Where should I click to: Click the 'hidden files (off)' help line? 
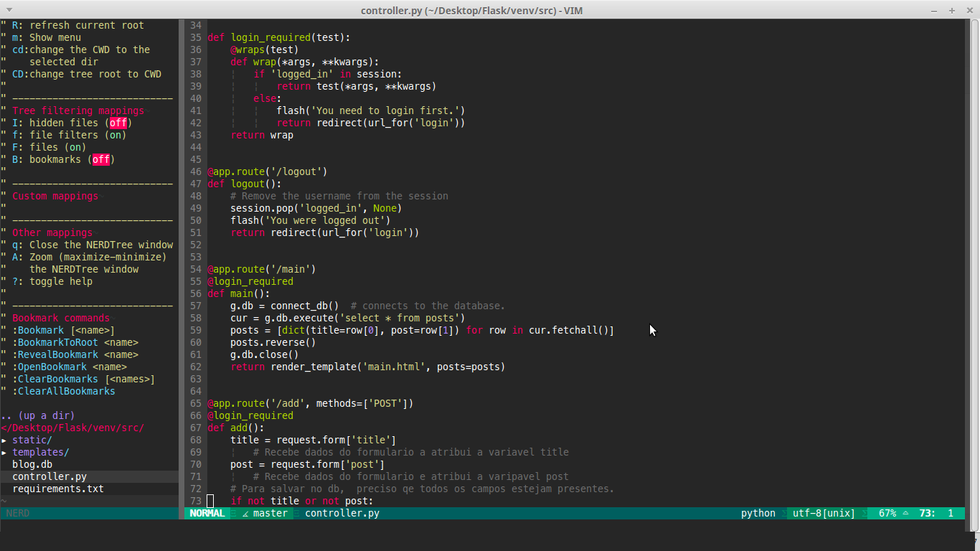coord(67,123)
